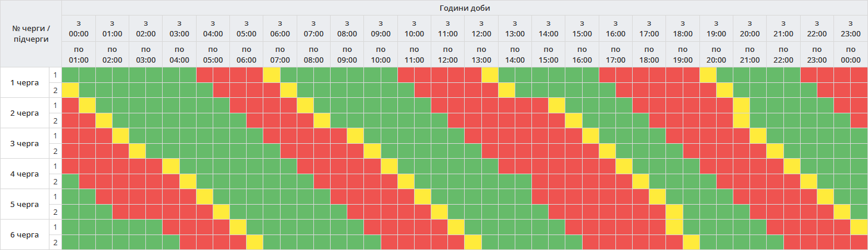The image size is (868, 250).
Task: Click yellow 00:30 cell in 2 черга subqueue 1
Action: [x=87, y=105]
